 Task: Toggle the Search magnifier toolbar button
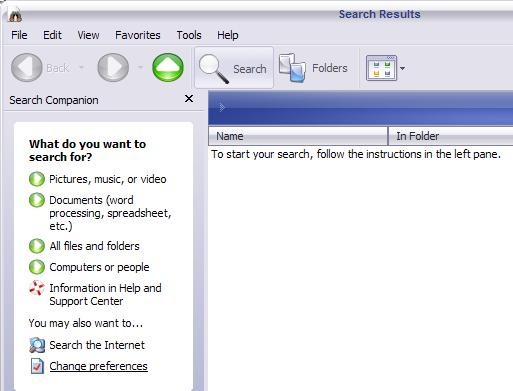pos(234,68)
